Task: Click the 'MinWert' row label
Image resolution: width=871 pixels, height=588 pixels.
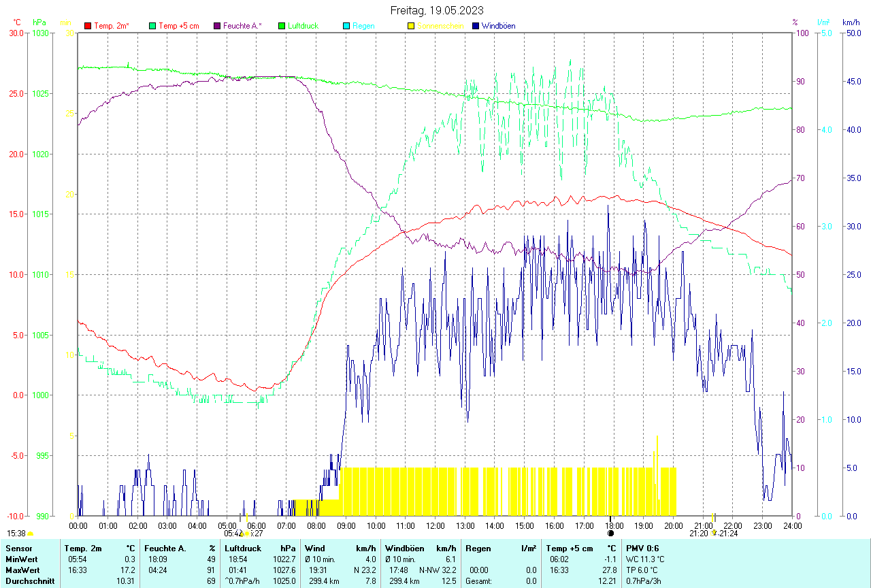Action: 20,559
